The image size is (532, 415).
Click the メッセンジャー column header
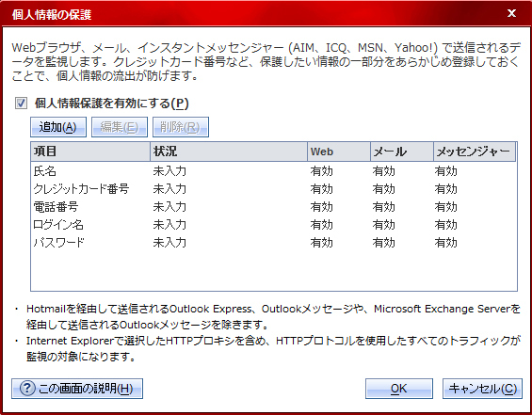tap(475, 152)
